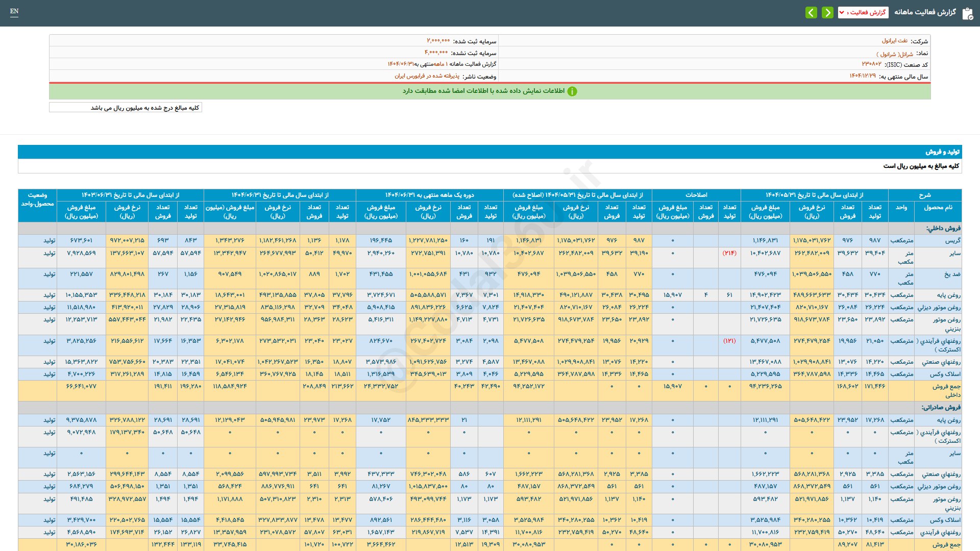
Task: Click the اصلاحات column group header
Action: point(696,195)
